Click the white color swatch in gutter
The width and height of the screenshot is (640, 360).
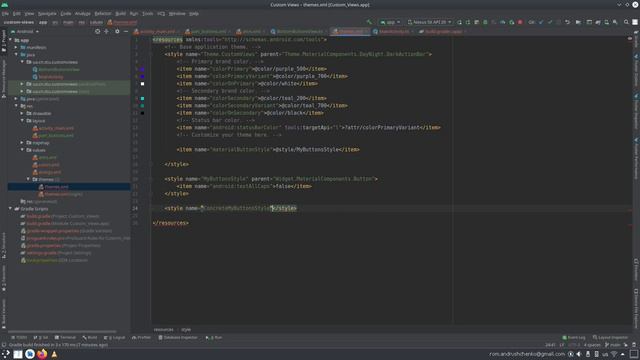click(x=142, y=84)
